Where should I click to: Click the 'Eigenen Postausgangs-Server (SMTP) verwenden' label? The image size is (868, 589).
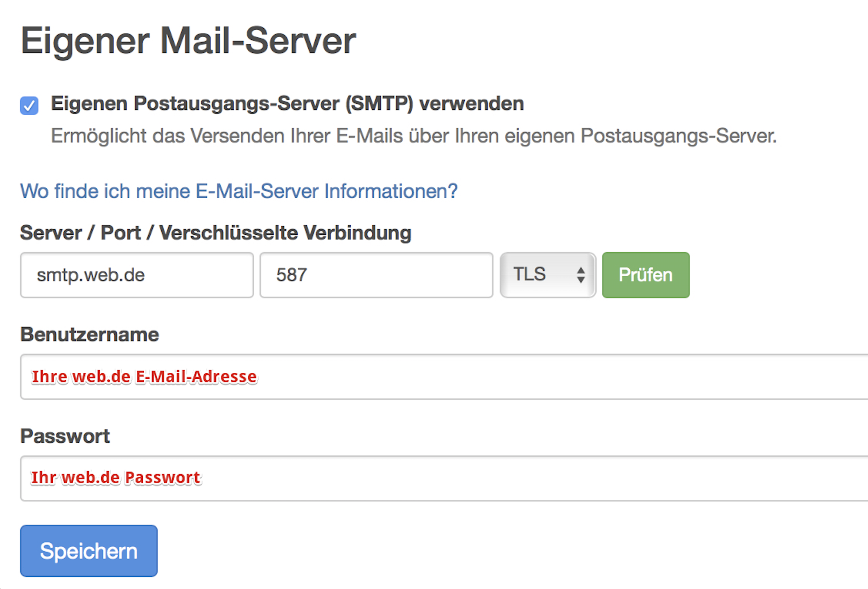pos(287,103)
